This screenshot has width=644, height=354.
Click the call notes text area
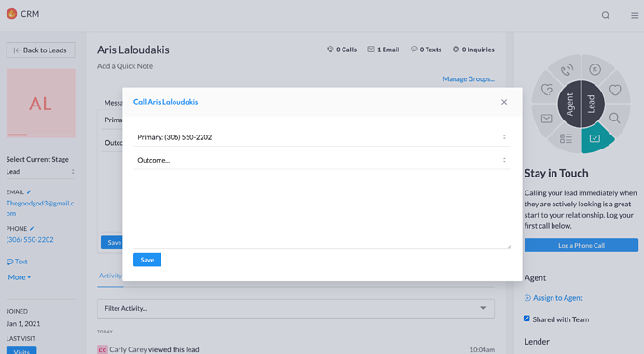pos(322,209)
